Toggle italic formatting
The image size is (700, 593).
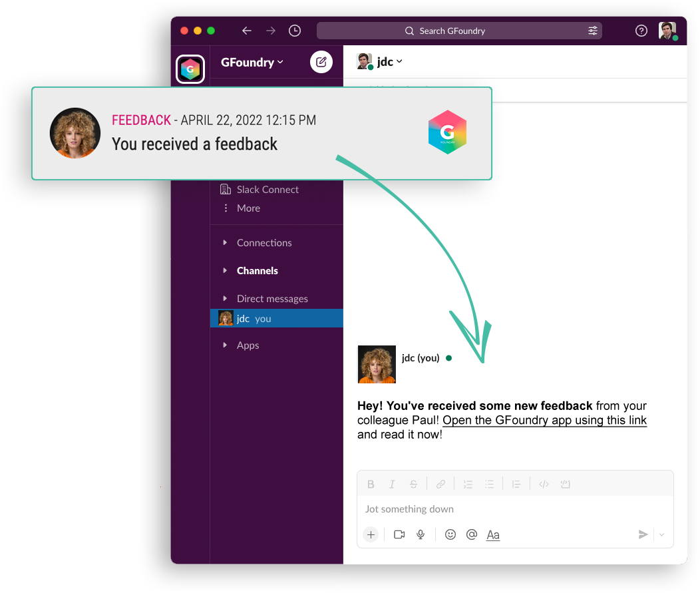click(x=392, y=484)
